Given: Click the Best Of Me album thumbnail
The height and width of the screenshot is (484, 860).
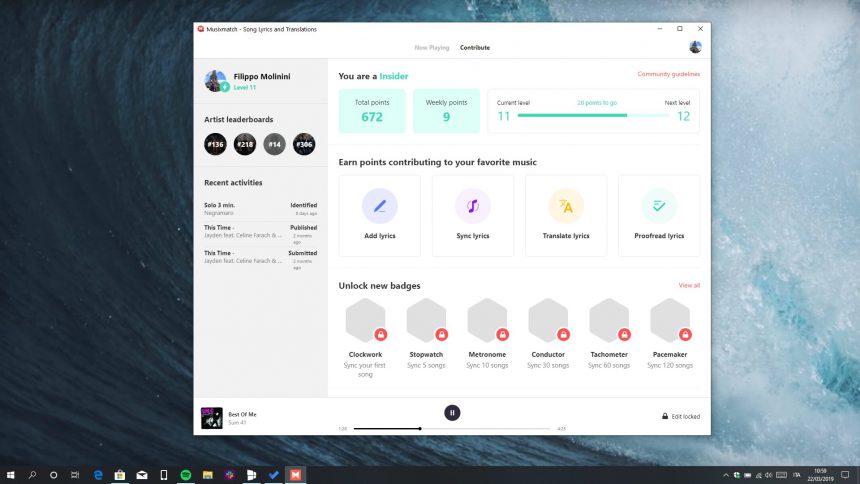Looking at the screenshot, I should (212, 418).
